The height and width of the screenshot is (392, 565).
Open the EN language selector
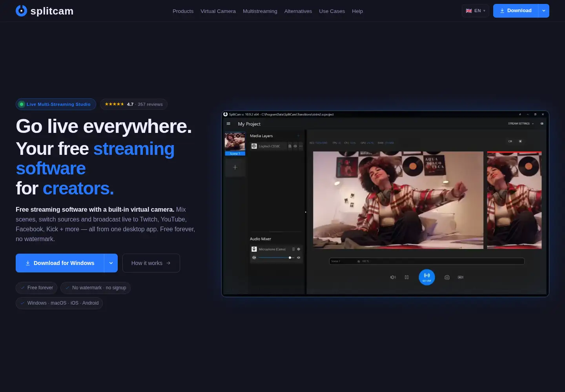pyautogui.click(x=476, y=11)
